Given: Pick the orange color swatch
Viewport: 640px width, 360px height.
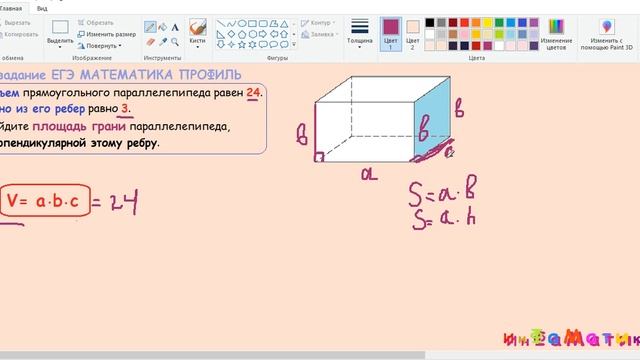Looking at the screenshot, I should pyautogui.click(x=476, y=22).
